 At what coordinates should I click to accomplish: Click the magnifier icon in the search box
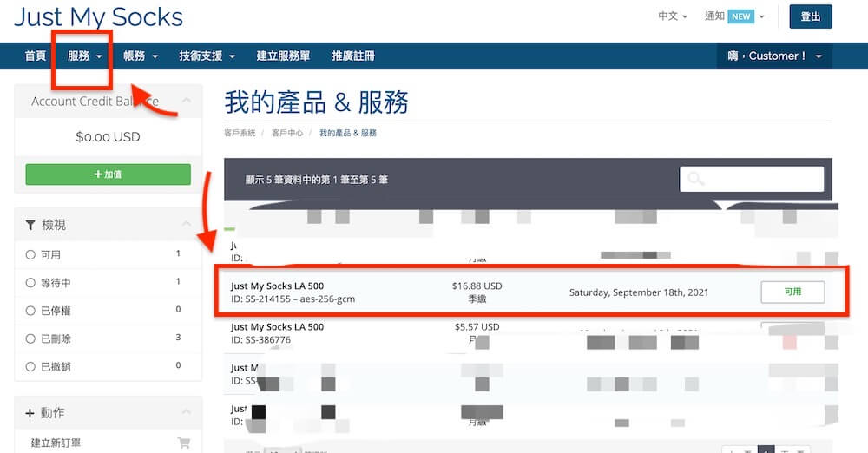[696, 180]
